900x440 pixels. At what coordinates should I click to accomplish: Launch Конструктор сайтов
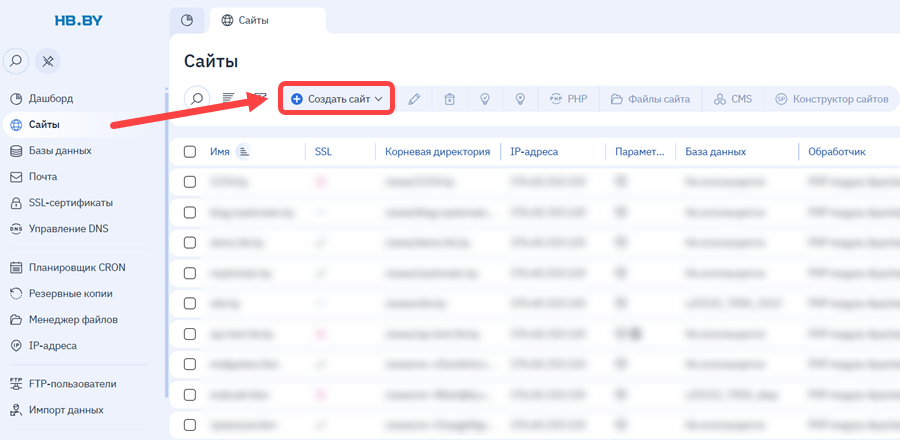832,99
